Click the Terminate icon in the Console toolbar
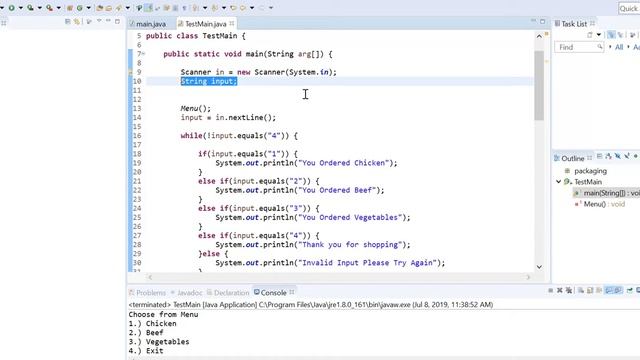Viewport: 640px width, 360px height. [550, 290]
